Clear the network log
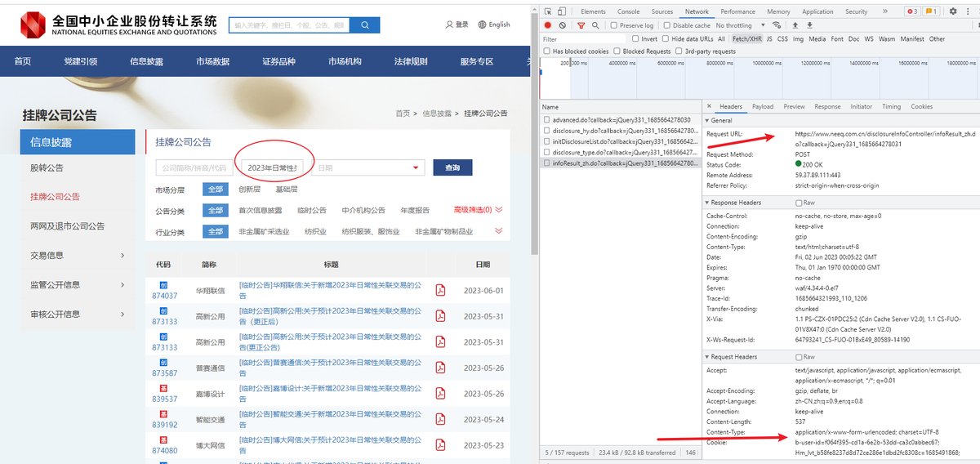Image resolution: width=980 pixels, height=464 pixels. pos(562,25)
